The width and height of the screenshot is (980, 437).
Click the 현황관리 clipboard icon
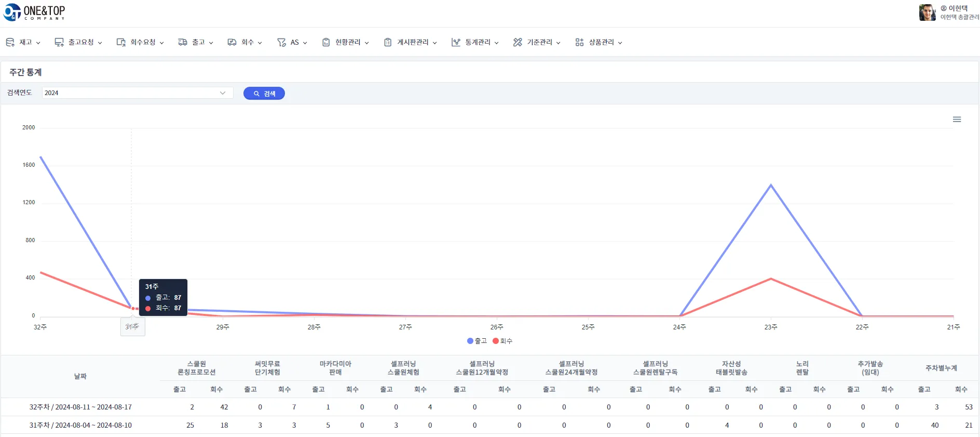coord(326,42)
